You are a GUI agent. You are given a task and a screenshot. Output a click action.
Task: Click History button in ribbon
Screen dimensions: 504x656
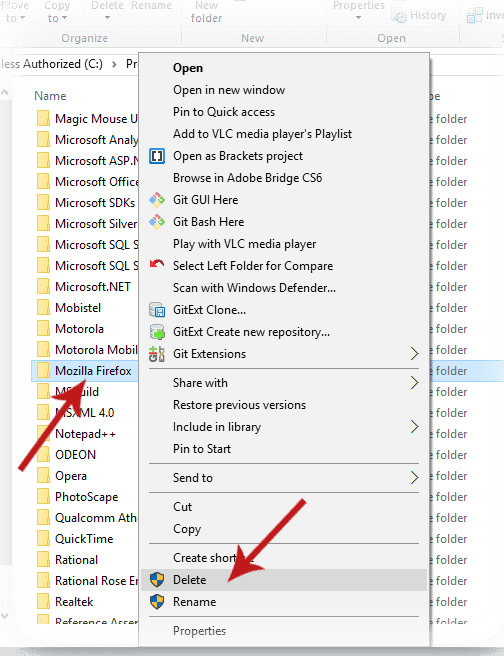coord(419,15)
